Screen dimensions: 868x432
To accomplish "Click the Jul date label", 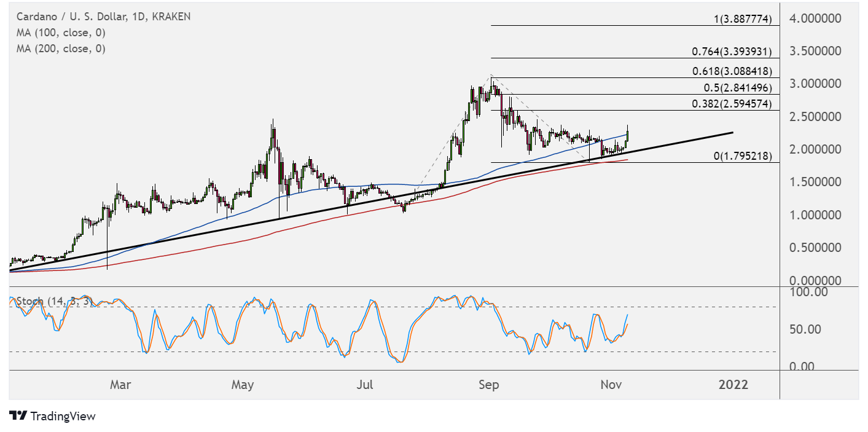I will 365,385.
